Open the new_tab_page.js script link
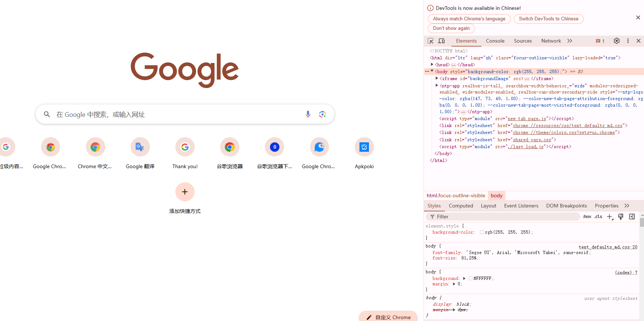The image size is (644, 321). tap(527, 119)
